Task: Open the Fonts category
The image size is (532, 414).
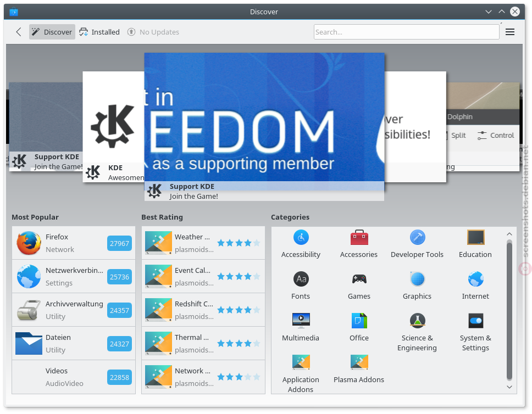Action: tap(301, 286)
